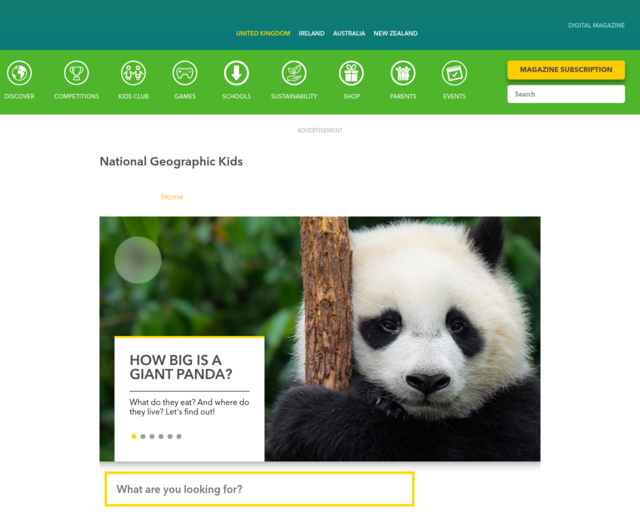Click the blurred circular badge on the photo
This screenshot has height=512, width=640.
(138, 260)
